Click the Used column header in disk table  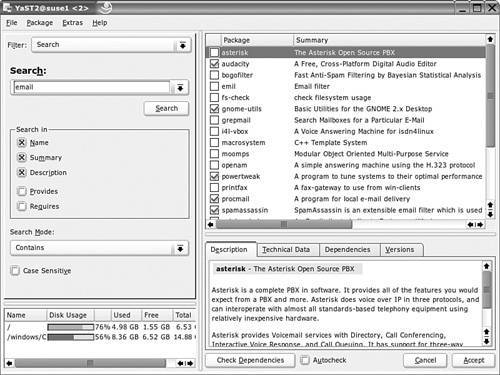(x=126, y=315)
